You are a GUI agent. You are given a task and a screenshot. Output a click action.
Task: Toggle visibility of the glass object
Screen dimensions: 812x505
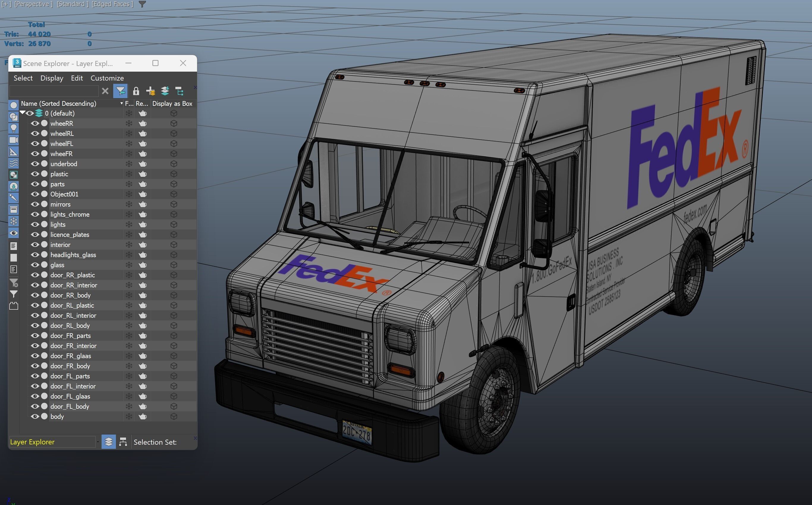pyautogui.click(x=35, y=265)
